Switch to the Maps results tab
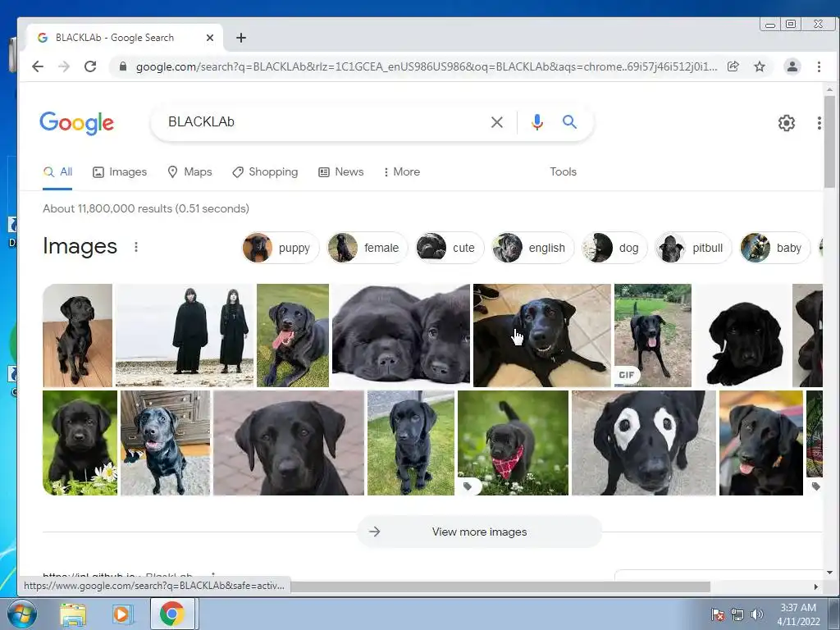Screen dimensions: 840x630 tap(189, 172)
